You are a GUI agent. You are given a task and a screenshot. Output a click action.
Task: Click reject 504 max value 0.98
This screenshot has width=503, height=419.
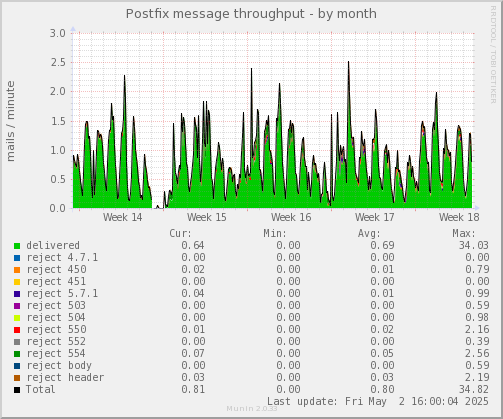(477, 318)
